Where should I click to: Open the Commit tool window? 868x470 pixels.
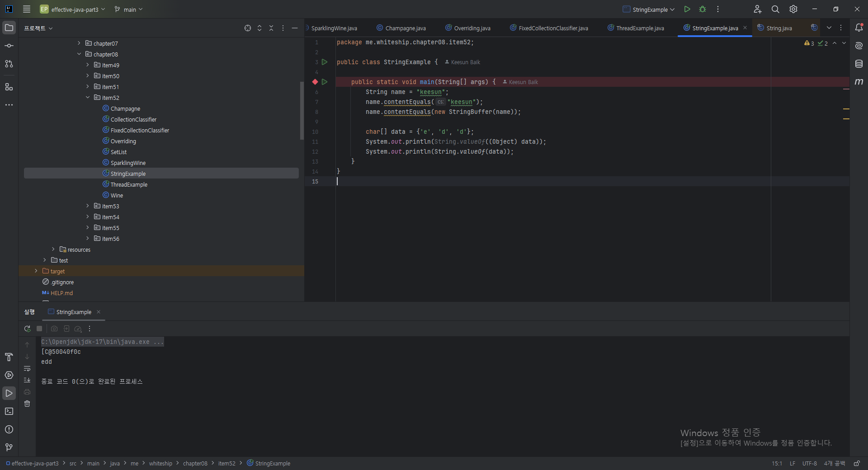pyautogui.click(x=9, y=46)
